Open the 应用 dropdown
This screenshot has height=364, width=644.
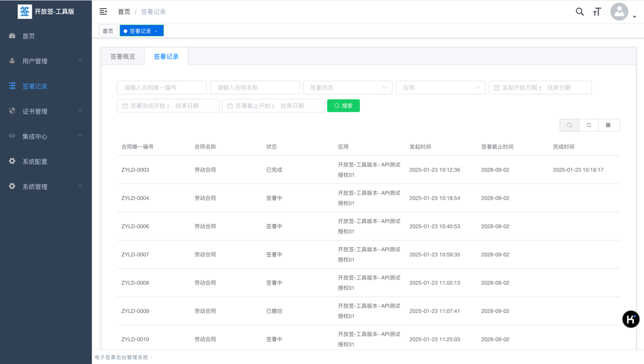click(441, 87)
